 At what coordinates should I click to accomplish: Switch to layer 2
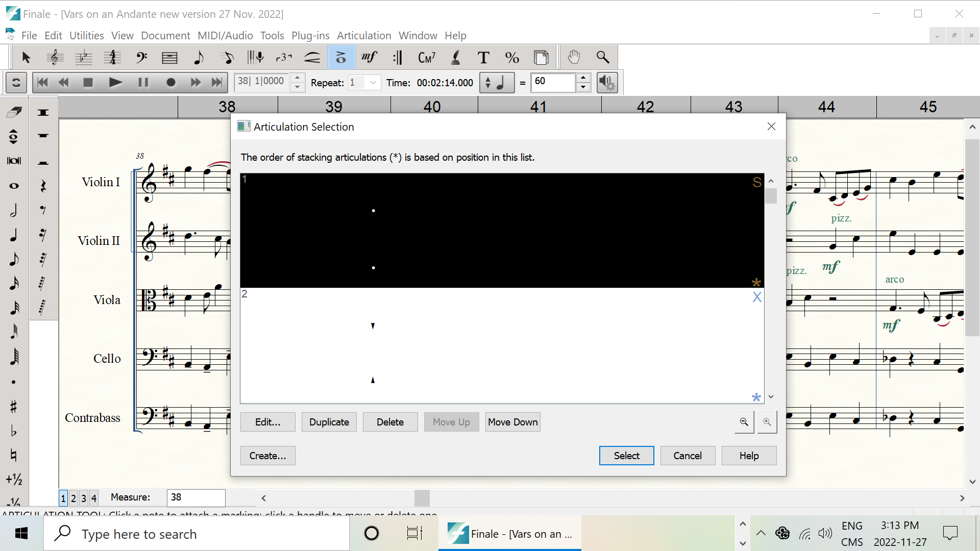pos(73,498)
